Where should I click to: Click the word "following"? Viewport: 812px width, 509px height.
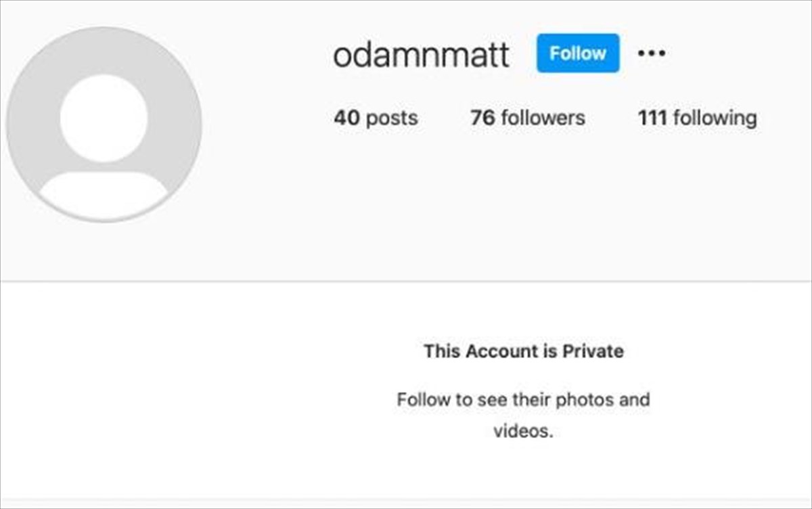[715, 118]
